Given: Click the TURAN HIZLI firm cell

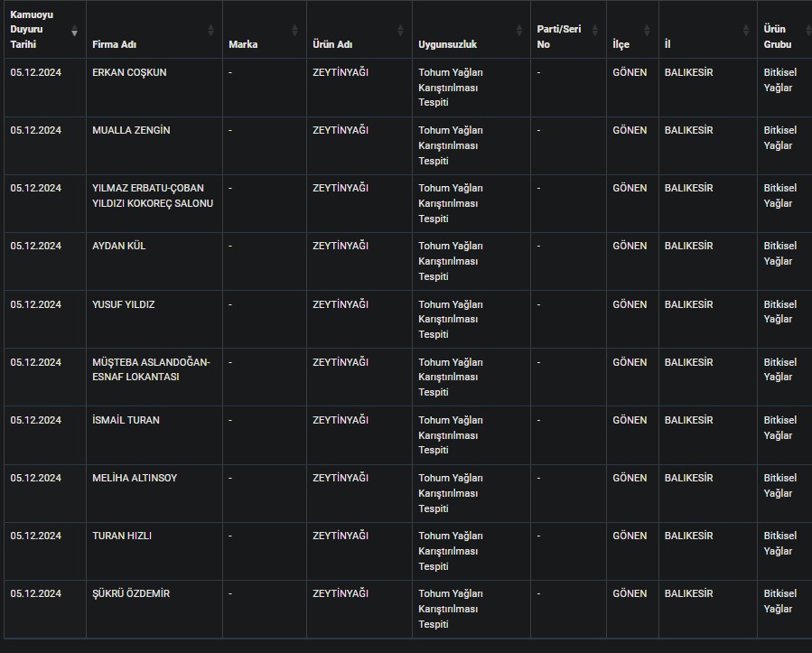Looking at the screenshot, I should [x=154, y=552].
